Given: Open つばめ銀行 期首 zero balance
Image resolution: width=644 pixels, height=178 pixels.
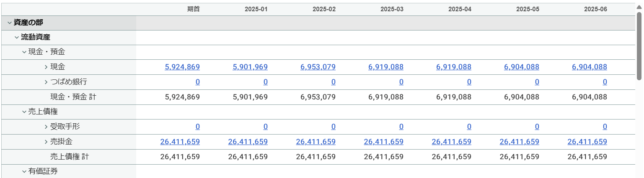Looking at the screenshot, I should (198, 82).
